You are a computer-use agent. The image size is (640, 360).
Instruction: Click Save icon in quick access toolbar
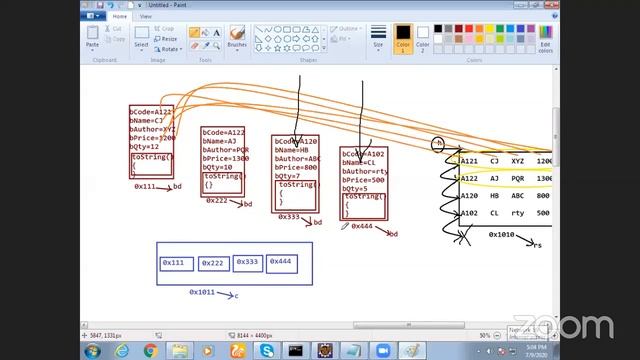click(x=100, y=5)
